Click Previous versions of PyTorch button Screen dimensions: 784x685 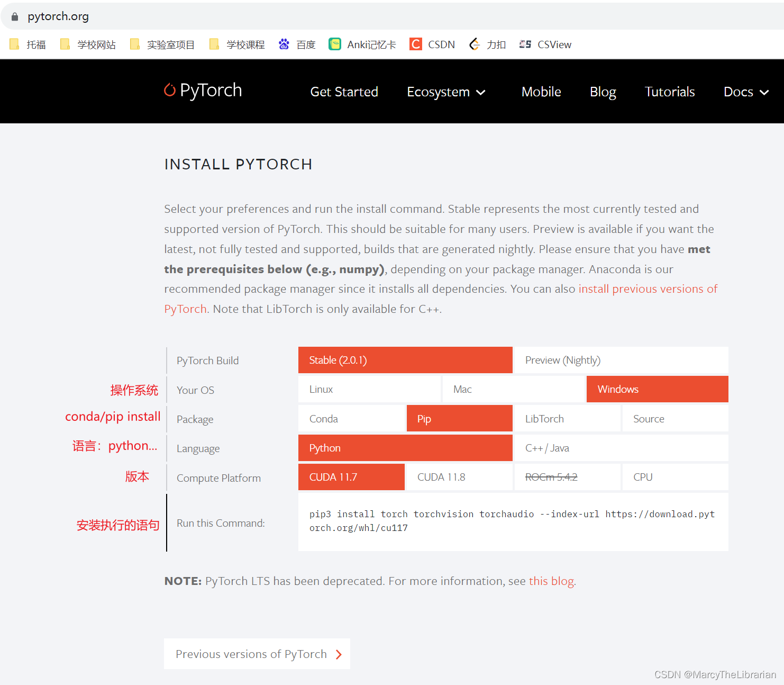tap(257, 654)
